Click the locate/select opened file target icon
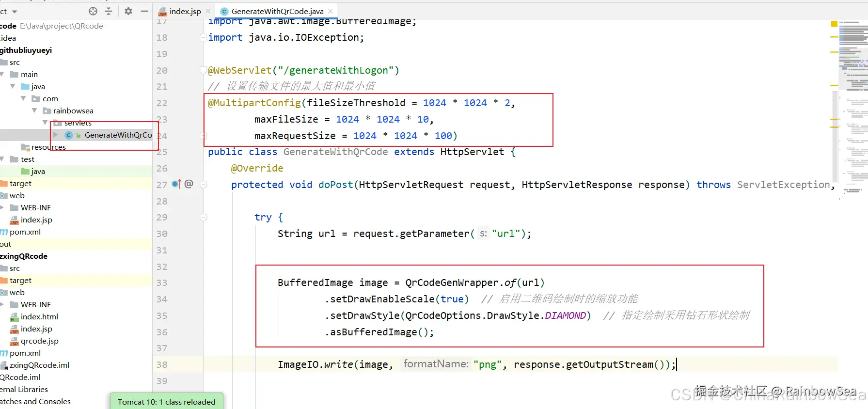The width and height of the screenshot is (868, 409). [93, 11]
